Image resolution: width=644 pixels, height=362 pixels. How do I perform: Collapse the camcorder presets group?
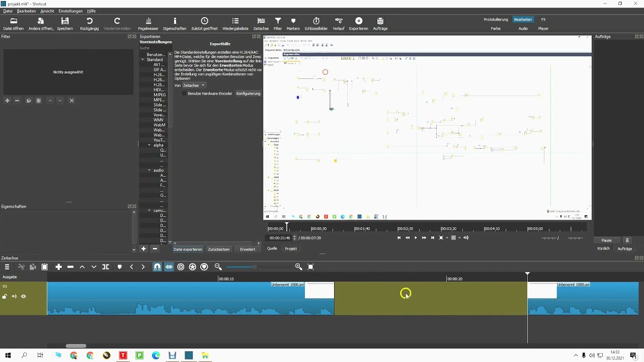pos(149,210)
